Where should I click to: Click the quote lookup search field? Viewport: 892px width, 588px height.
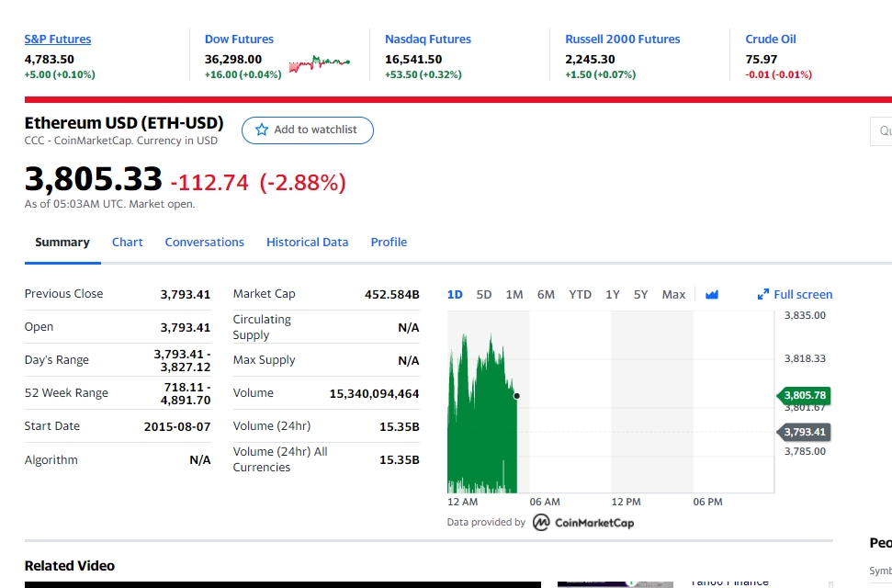pyautogui.click(x=881, y=130)
